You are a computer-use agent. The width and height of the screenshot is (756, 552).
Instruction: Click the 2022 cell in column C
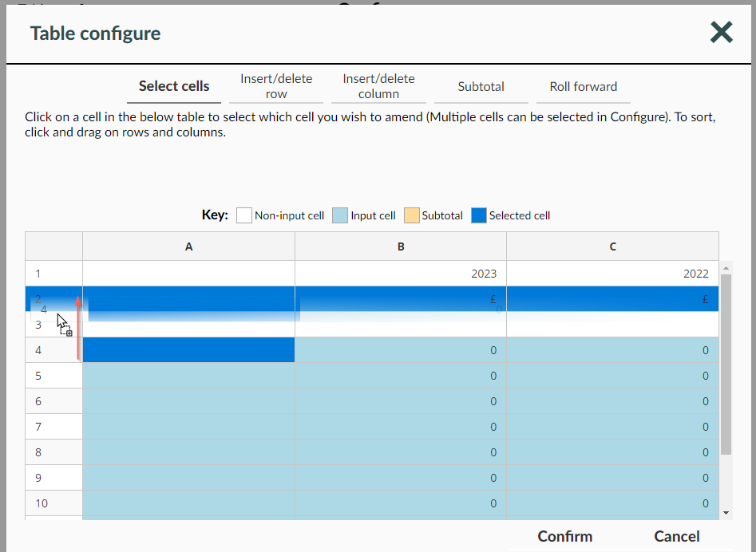[612, 274]
